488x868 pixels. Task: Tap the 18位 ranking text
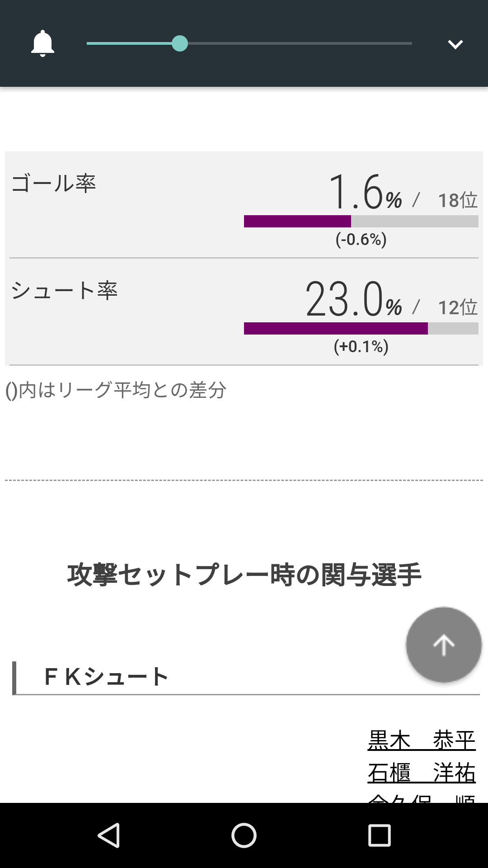click(457, 200)
